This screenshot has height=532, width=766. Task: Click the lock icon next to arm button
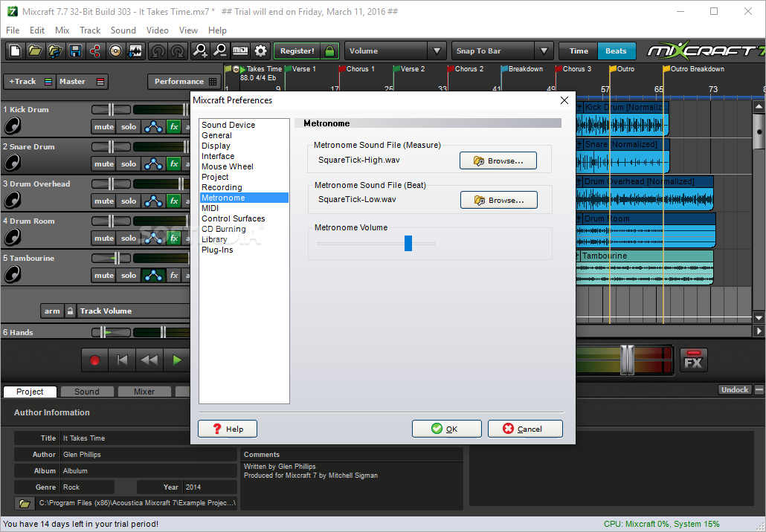71,311
